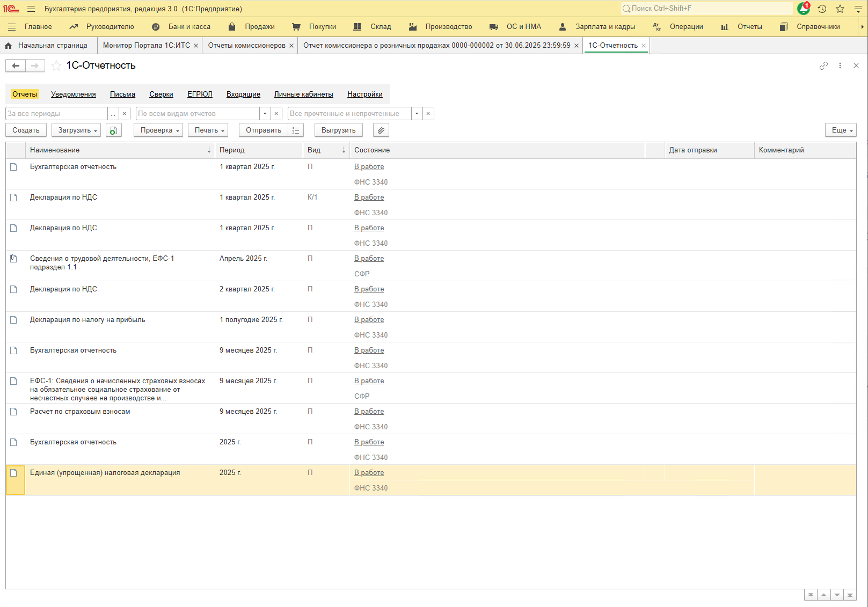The image size is (868, 607).
Task: Open В работе link for Единая декларация
Action: (369, 473)
